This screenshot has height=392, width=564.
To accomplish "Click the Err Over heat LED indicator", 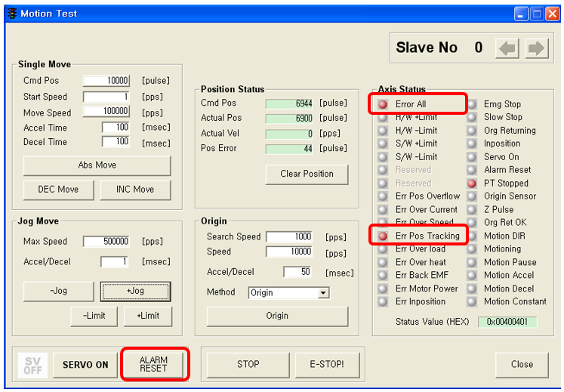I will pos(383,262).
